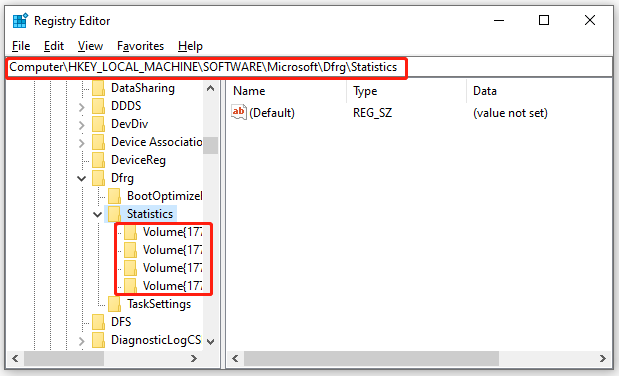The width and height of the screenshot is (619, 376).
Task: Open the Favorites menu
Action: 140,46
